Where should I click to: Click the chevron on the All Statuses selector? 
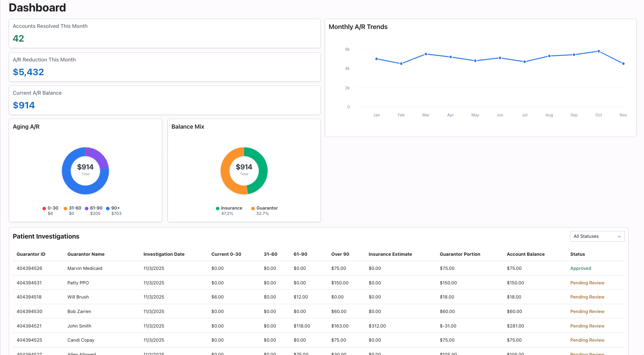[620, 236]
